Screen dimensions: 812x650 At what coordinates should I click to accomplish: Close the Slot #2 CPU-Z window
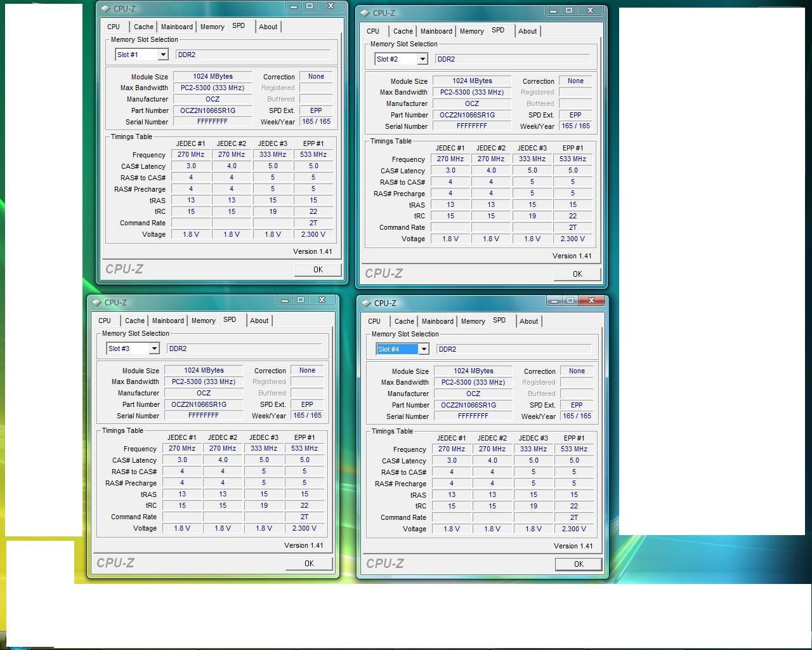coord(590,11)
